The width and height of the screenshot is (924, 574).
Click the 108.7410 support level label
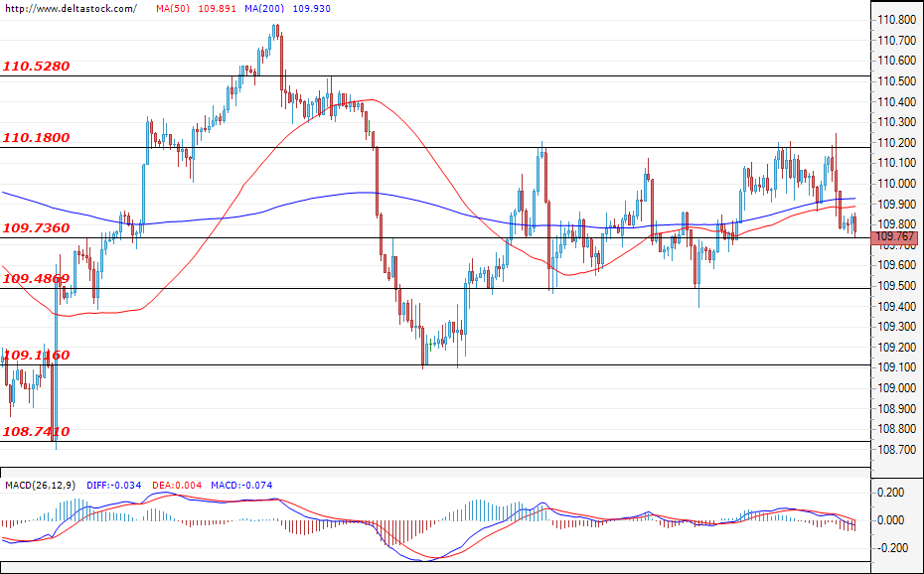pyautogui.click(x=36, y=432)
